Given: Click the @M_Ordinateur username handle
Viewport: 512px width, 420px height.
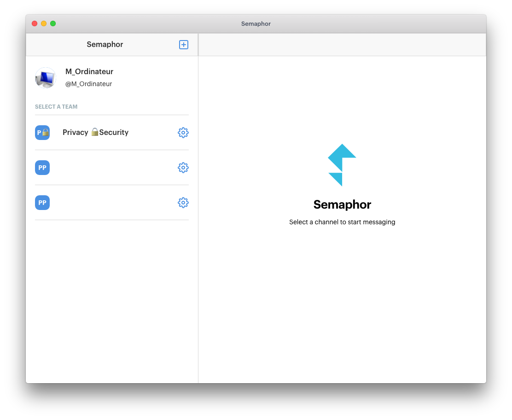Looking at the screenshot, I should (88, 84).
